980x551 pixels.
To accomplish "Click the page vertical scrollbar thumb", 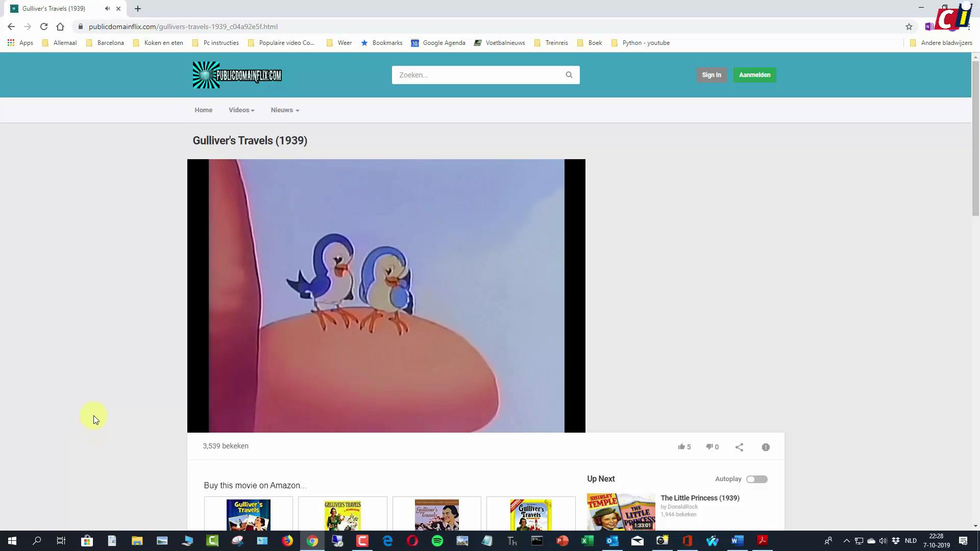I will coord(975,138).
